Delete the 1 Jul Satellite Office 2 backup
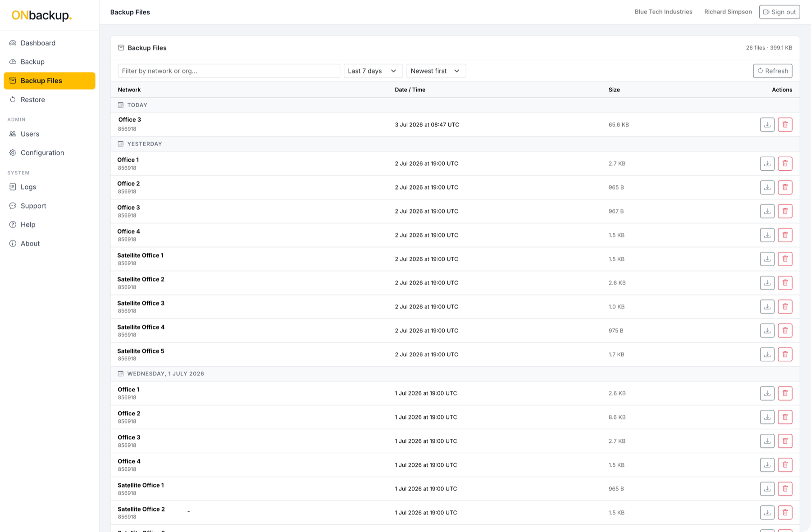811x532 pixels. 785,513
